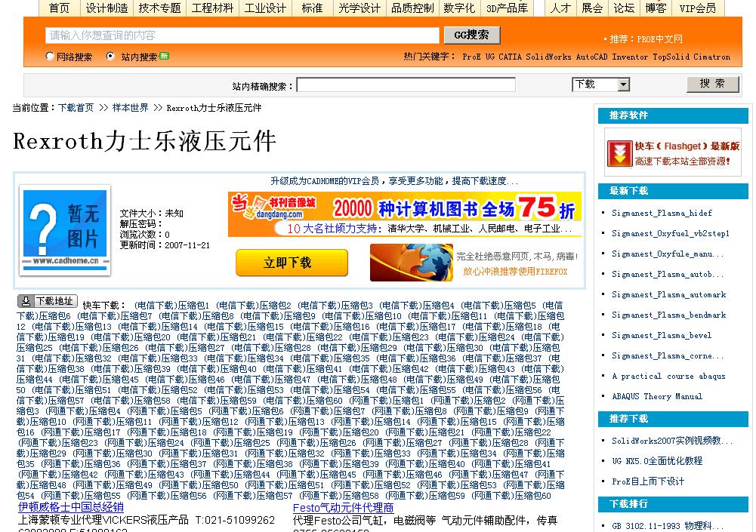
Task: Open the (网通下载)压缩包60 link
Action: tap(511, 495)
